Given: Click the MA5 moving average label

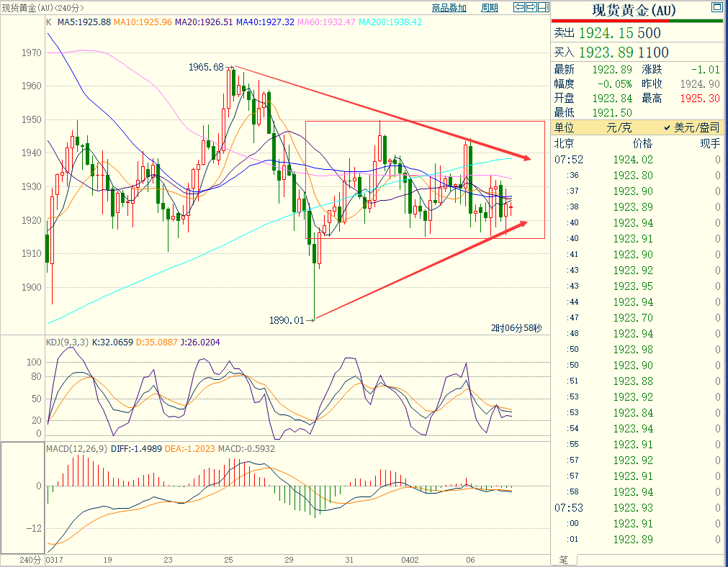Looking at the screenshot, I should pyautogui.click(x=84, y=22).
